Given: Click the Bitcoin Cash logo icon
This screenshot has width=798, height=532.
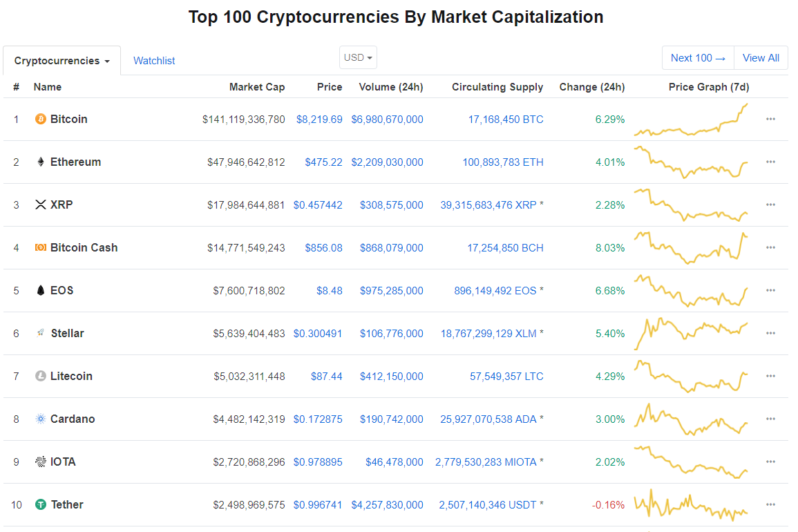Looking at the screenshot, I should (40, 247).
